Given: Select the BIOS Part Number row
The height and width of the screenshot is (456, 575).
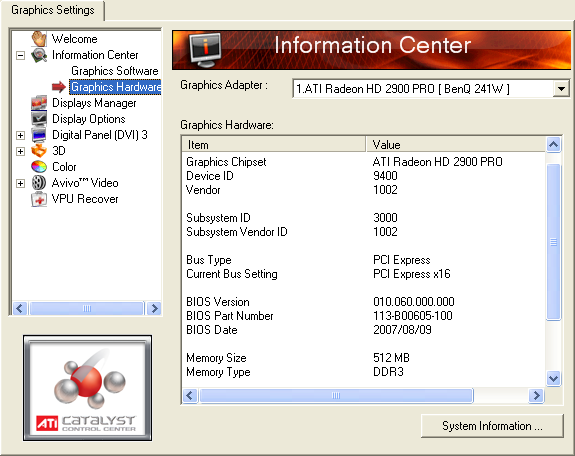Looking at the screenshot, I should pyautogui.click(x=363, y=315).
